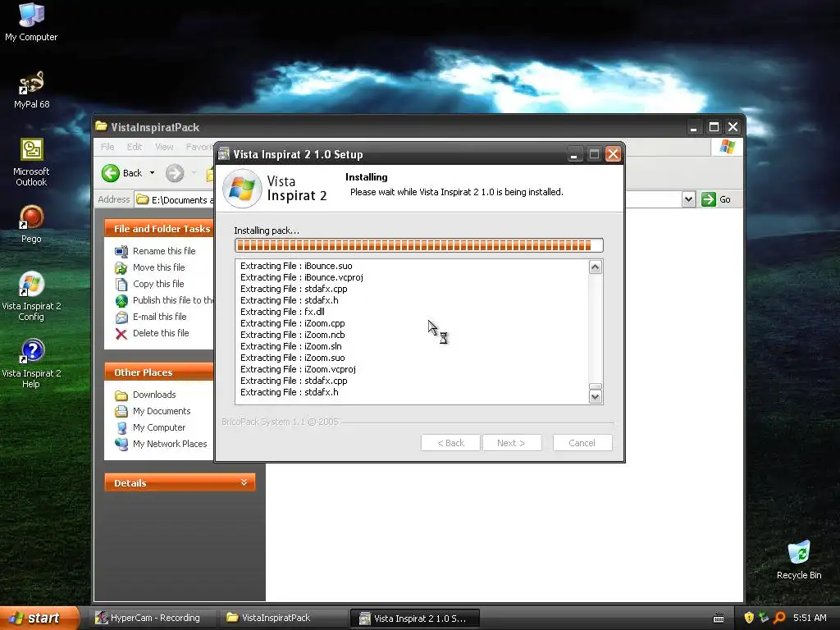This screenshot has height=630, width=840.
Task: Click the E-mail this file envelope icon
Action: [121, 317]
